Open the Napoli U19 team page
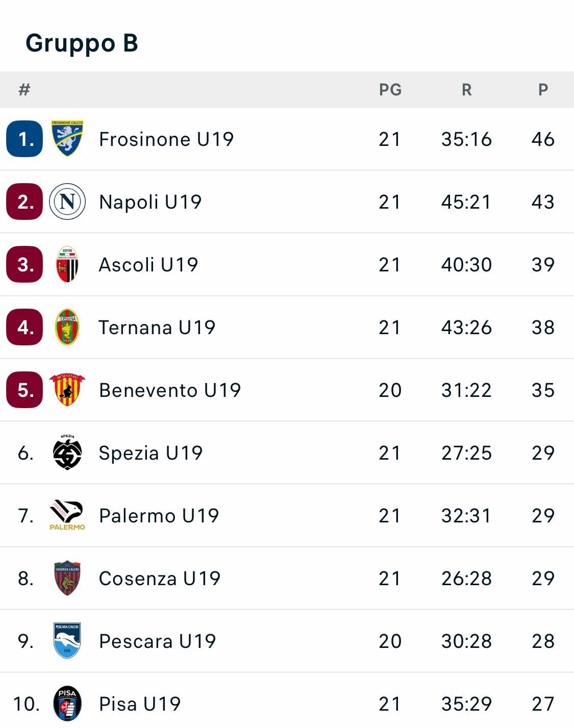This screenshot has height=728, width=574. (151, 202)
